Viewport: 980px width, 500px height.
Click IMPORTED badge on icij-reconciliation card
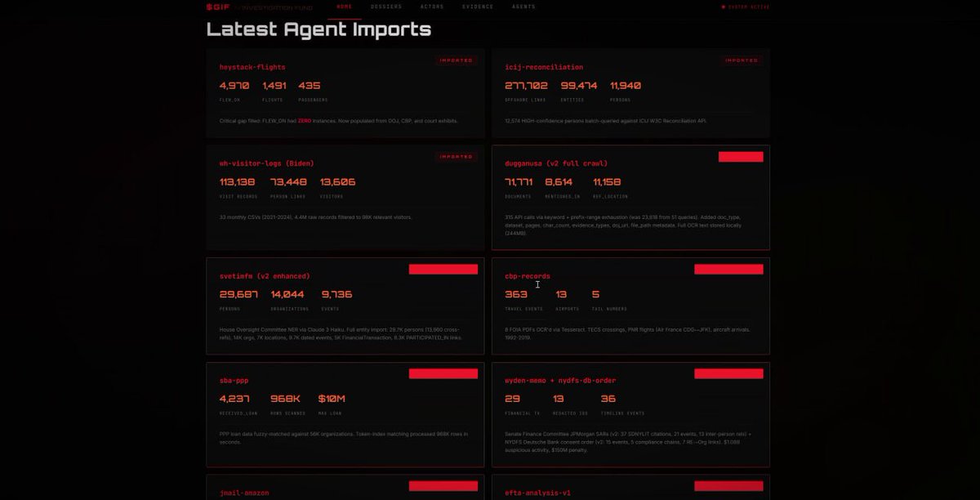point(742,60)
